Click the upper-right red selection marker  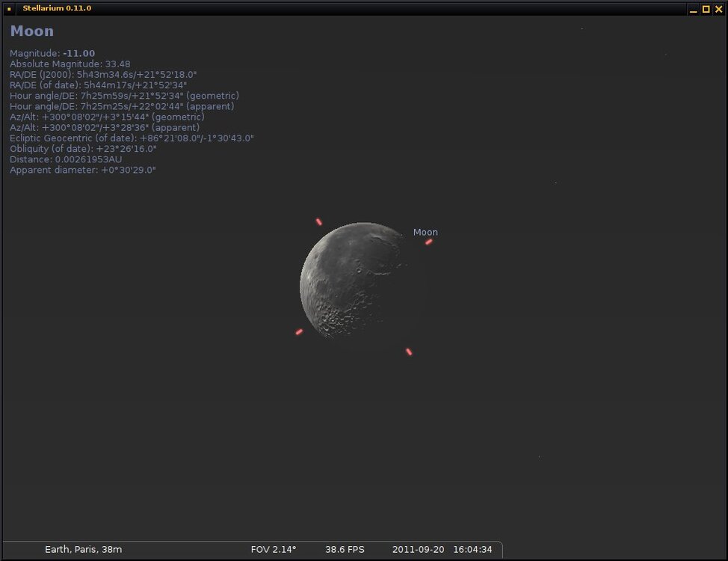pyautogui.click(x=429, y=242)
